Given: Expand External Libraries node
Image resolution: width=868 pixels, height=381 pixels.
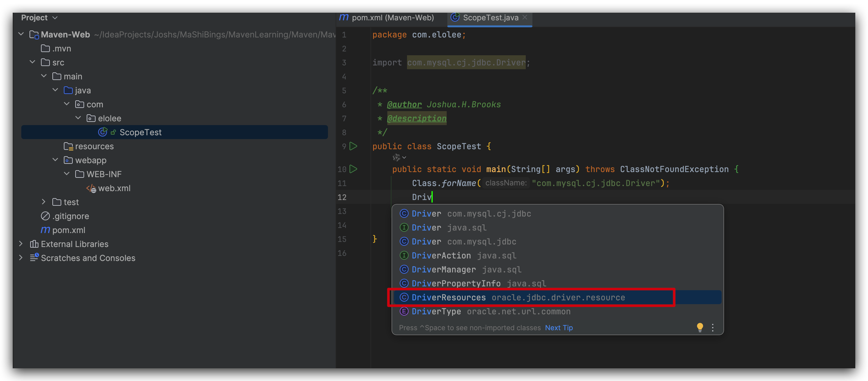Looking at the screenshot, I should (x=21, y=244).
